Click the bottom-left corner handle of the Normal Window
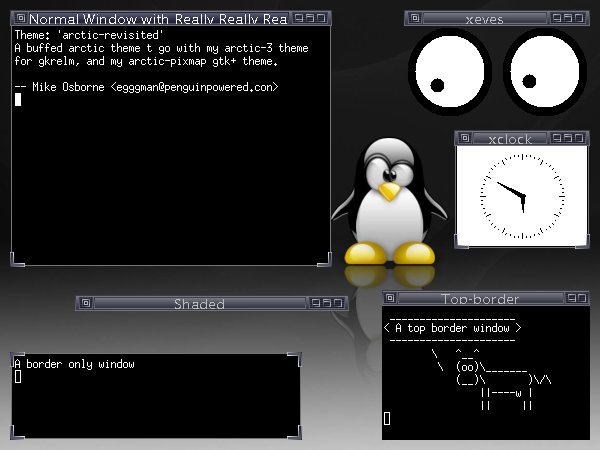Viewport: 600px width, 450px height. pyautogui.click(x=17, y=260)
